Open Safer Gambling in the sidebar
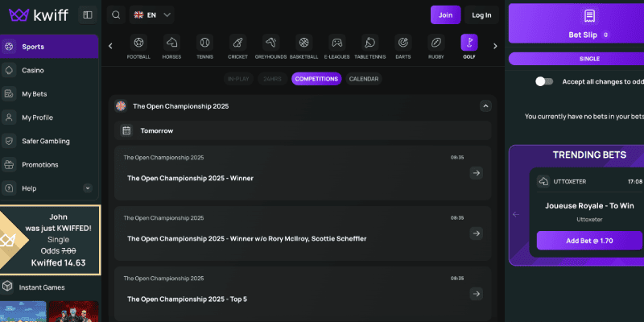The height and width of the screenshot is (322, 644). [49, 141]
